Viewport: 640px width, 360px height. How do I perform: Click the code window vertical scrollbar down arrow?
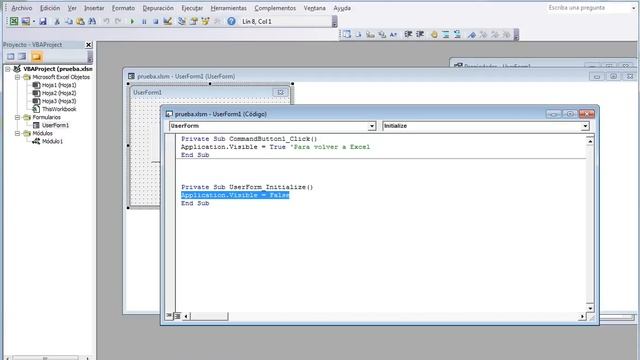(x=590, y=308)
